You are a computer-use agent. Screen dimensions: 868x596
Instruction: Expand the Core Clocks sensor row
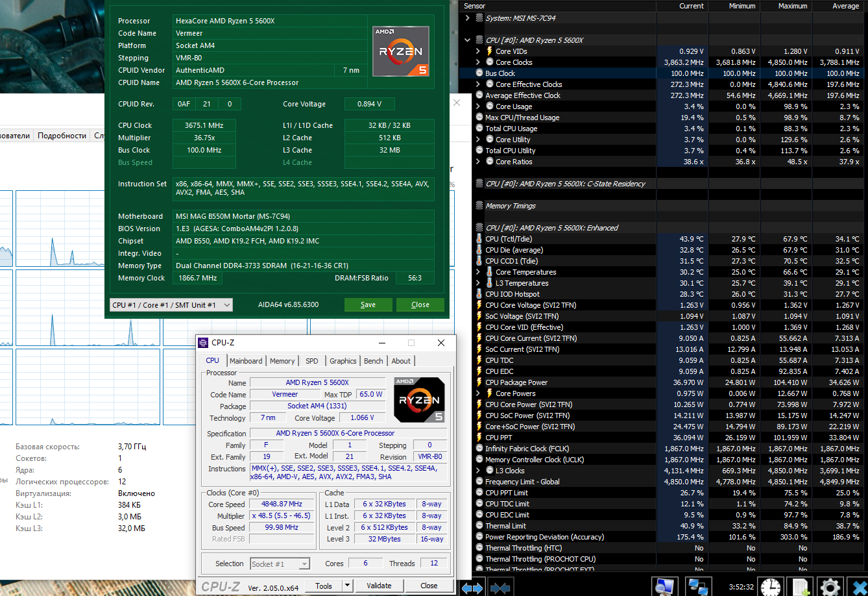click(x=478, y=62)
